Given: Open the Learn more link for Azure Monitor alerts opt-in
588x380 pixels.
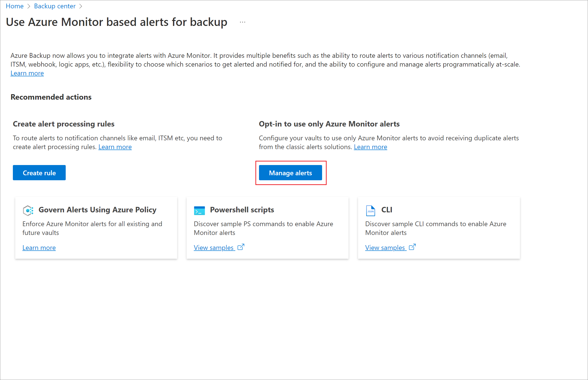Looking at the screenshot, I should [371, 146].
